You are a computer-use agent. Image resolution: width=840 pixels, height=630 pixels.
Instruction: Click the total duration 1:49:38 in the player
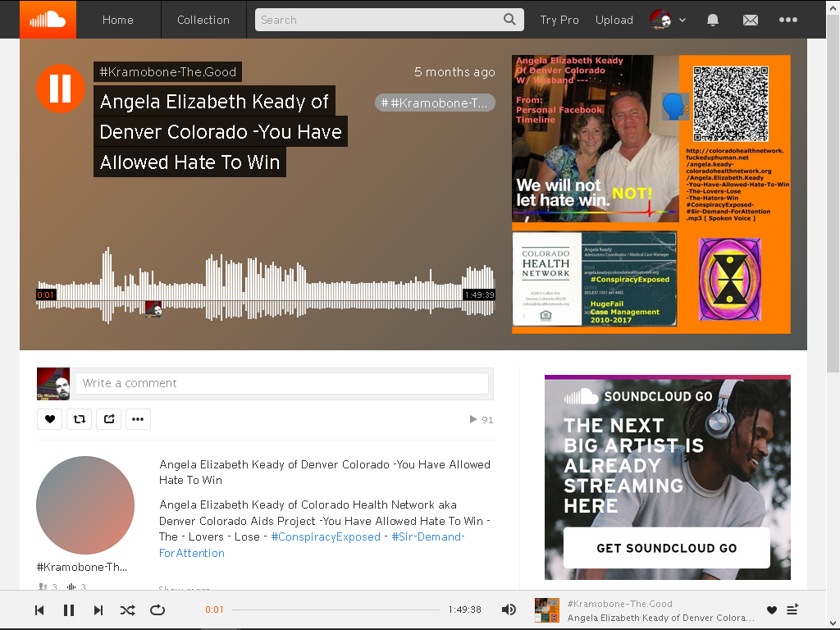tap(464, 609)
